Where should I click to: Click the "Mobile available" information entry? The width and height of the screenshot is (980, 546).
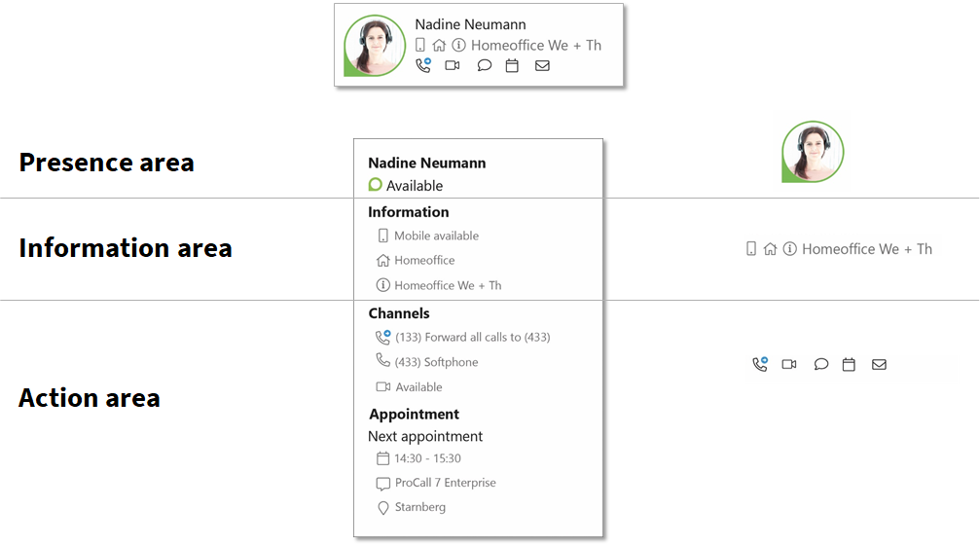click(436, 236)
